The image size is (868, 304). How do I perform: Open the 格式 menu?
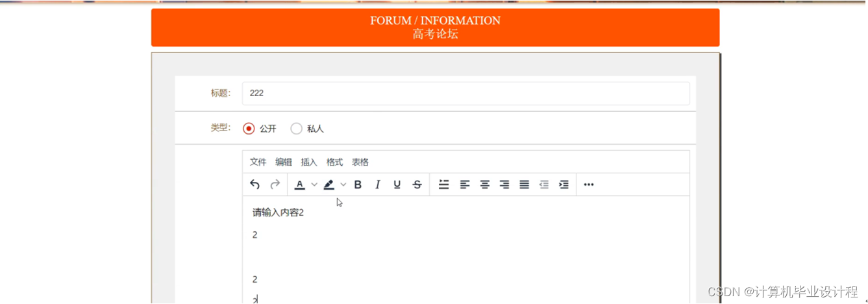pos(334,162)
